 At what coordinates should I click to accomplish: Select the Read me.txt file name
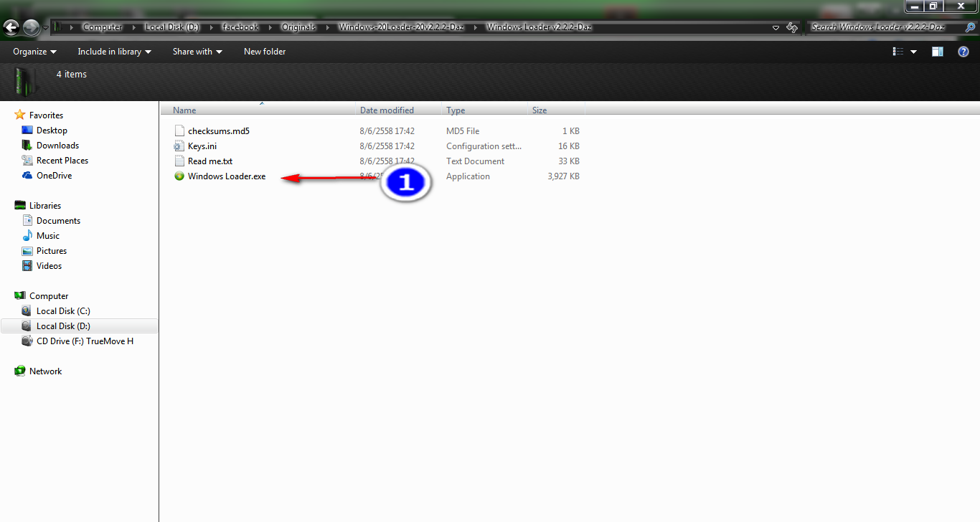click(x=210, y=161)
